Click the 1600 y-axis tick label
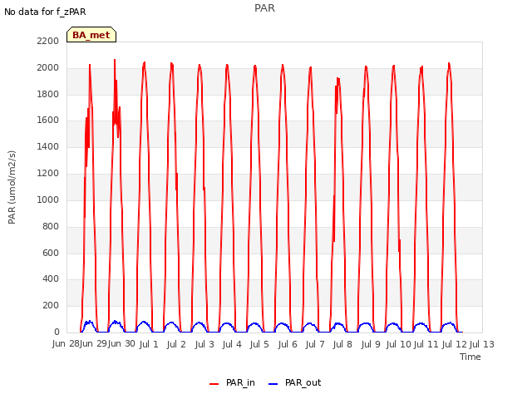 (x=48, y=120)
